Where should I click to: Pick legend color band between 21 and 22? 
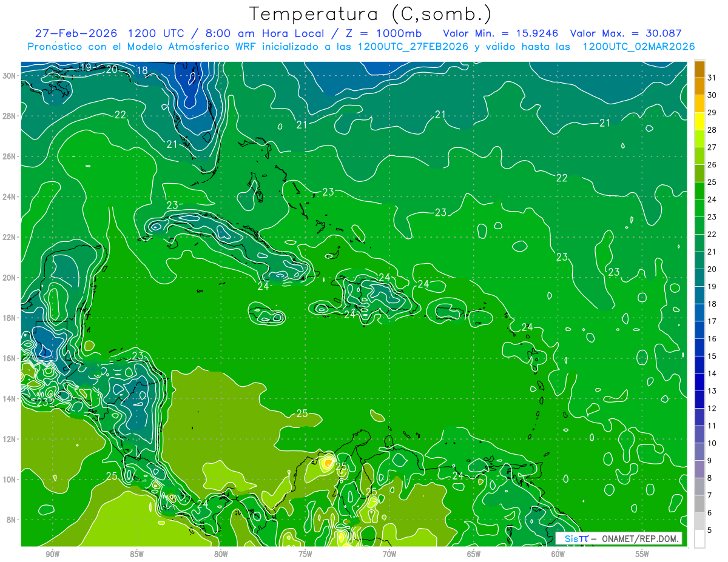click(x=699, y=243)
